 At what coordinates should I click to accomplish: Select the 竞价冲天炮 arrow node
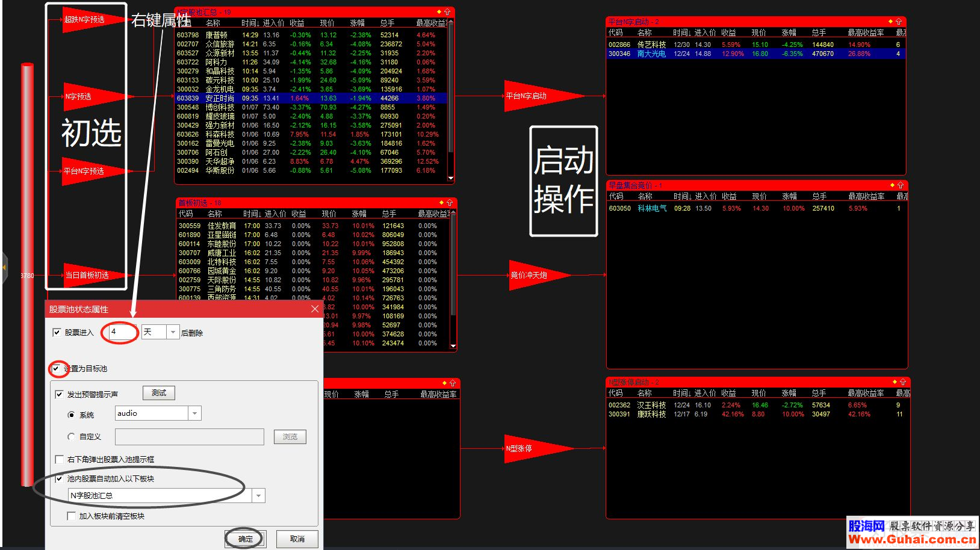coord(539,275)
